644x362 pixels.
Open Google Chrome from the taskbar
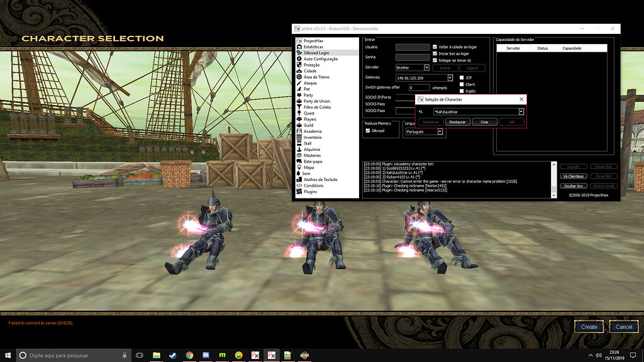click(189, 355)
